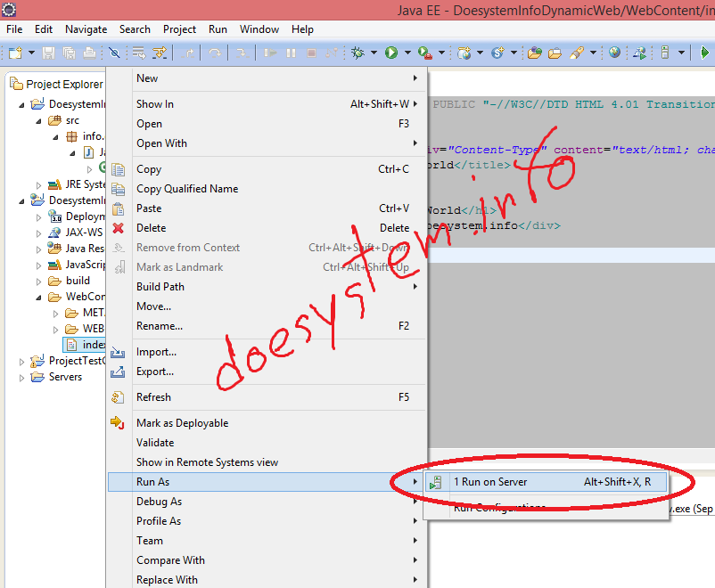Screen dimensions: 715x588
Task: Click 1 Run on Server submenu item
Action: pyautogui.click(x=546, y=482)
